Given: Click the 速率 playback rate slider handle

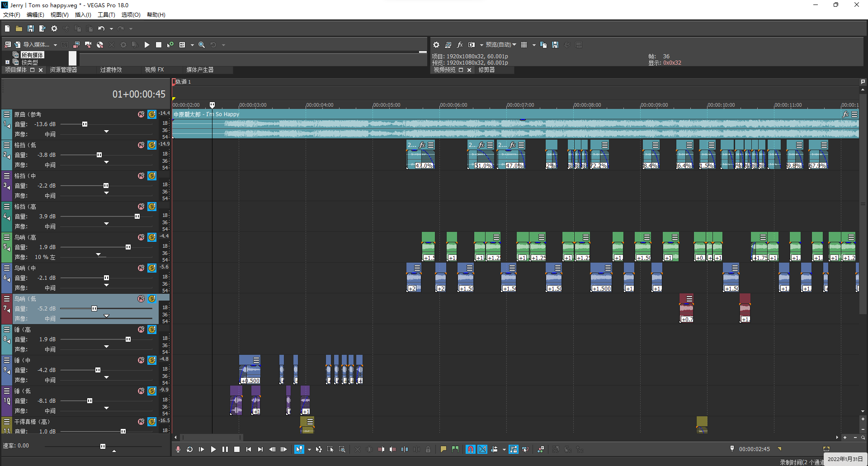Looking at the screenshot, I should tap(103, 446).
